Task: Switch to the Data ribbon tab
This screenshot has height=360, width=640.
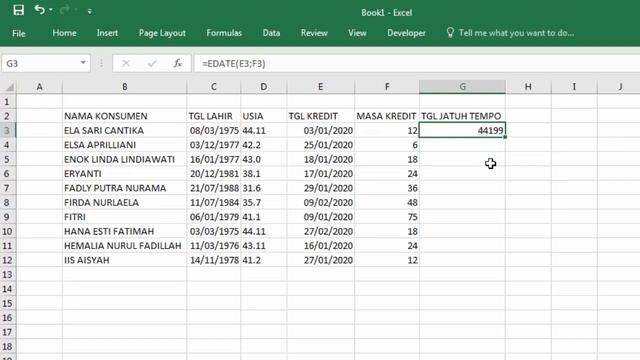Action: (x=271, y=33)
